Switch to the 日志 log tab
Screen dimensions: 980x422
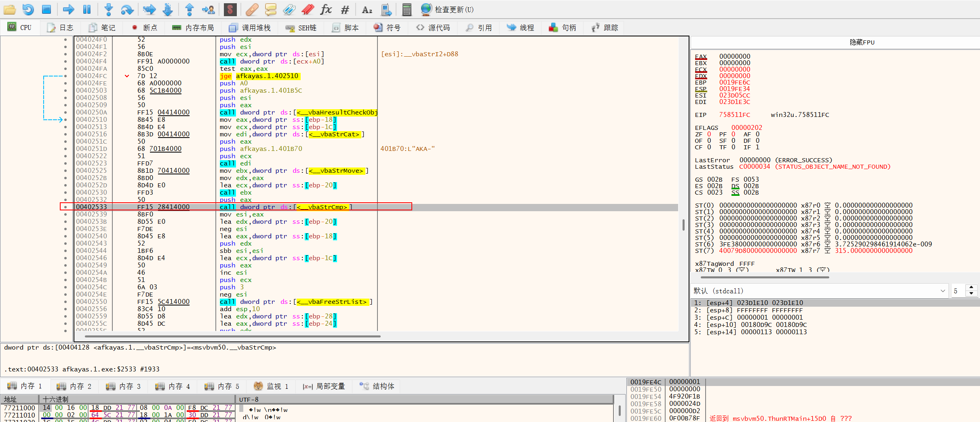point(61,28)
